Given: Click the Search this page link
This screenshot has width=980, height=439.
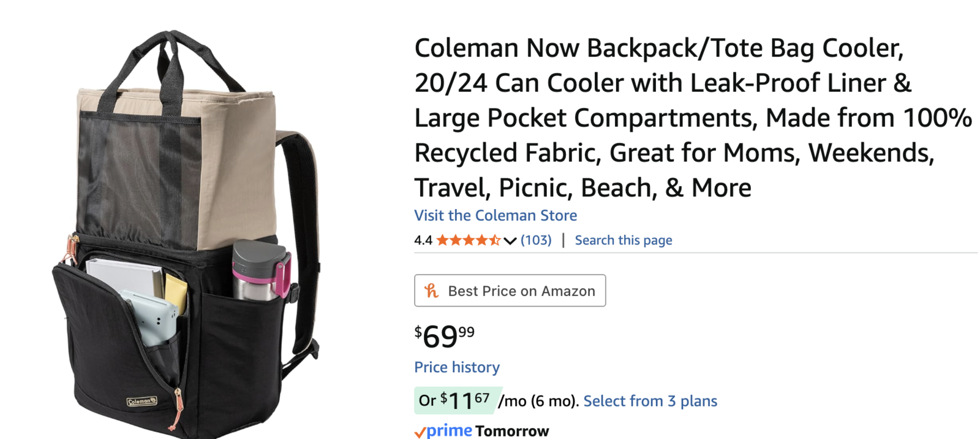Looking at the screenshot, I should tap(623, 240).
